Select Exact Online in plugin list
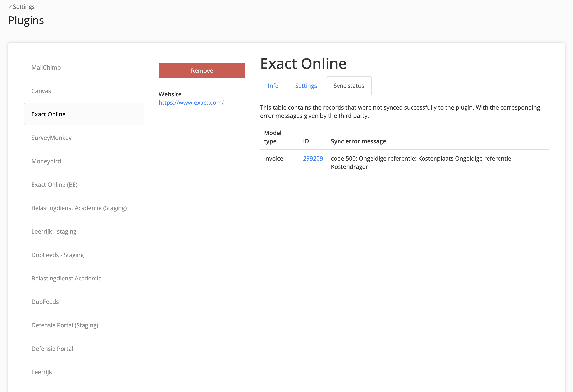 point(49,114)
